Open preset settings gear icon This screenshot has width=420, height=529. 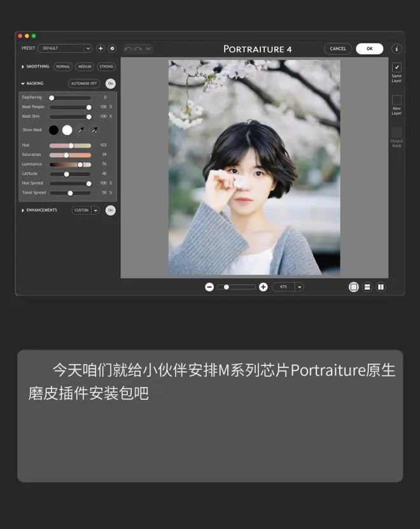tap(112, 48)
